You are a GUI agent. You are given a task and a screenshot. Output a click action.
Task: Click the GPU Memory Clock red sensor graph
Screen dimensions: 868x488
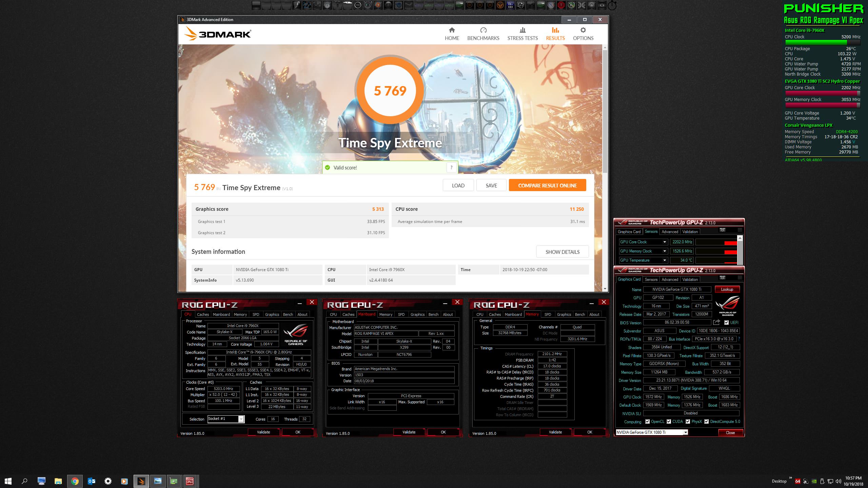click(x=716, y=251)
